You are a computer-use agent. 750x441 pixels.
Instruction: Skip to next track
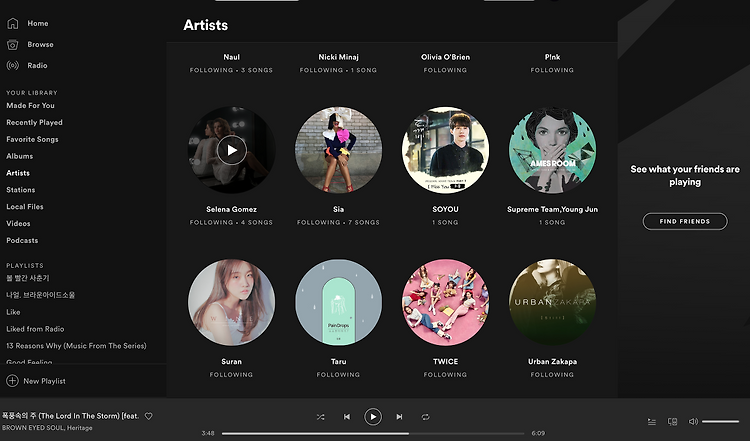point(399,417)
